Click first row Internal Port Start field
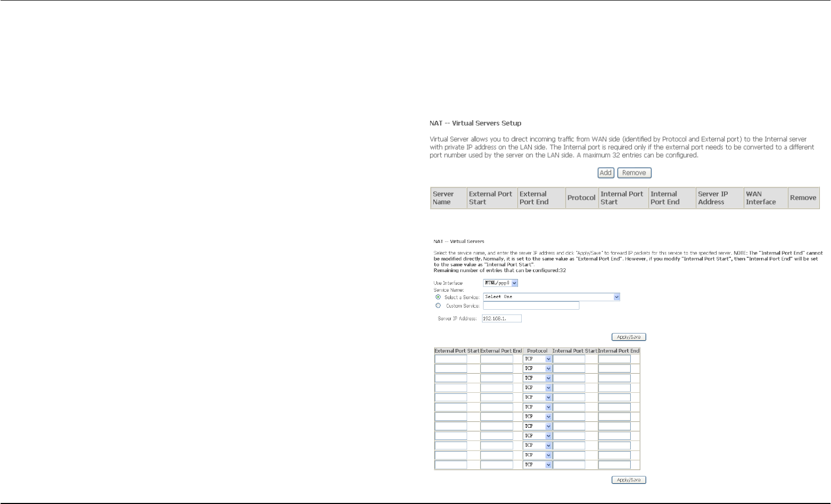This screenshot has width=831, height=504. pyautogui.click(x=569, y=359)
